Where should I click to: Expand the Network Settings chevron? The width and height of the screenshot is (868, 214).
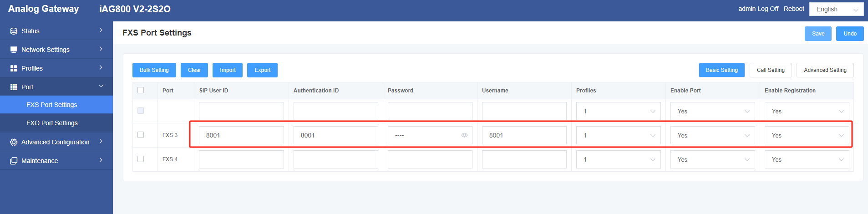click(x=101, y=49)
